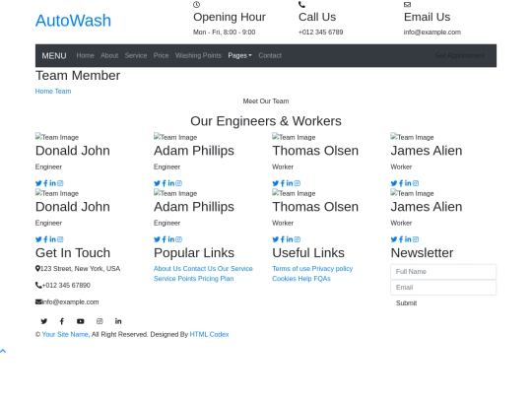Click first-row Donald John team image
The width and height of the screenshot is (532, 399).
tap(57, 137)
